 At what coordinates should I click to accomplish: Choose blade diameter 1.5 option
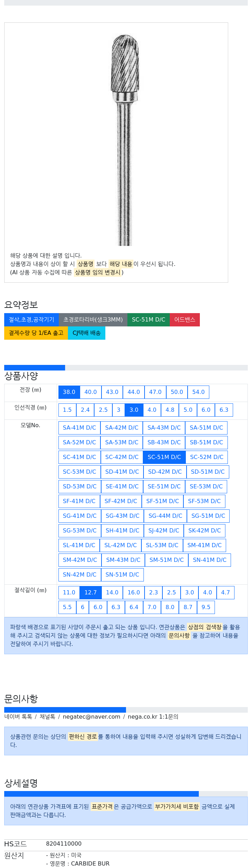click(67, 410)
